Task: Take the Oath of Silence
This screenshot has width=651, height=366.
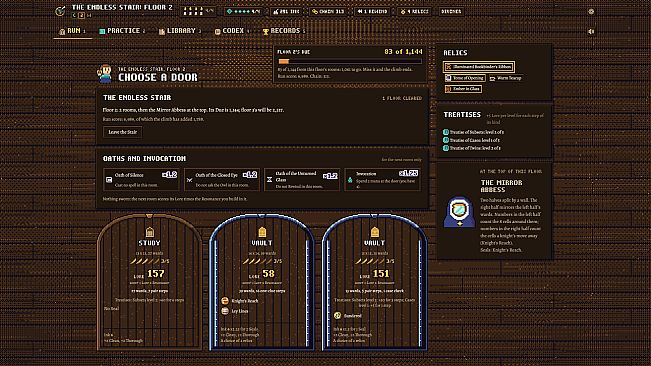Action: click(141, 180)
